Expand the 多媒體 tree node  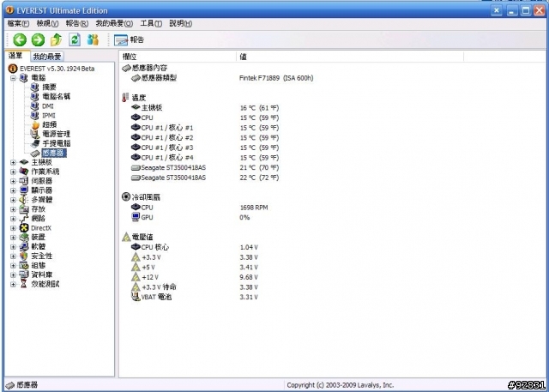(x=14, y=200)
